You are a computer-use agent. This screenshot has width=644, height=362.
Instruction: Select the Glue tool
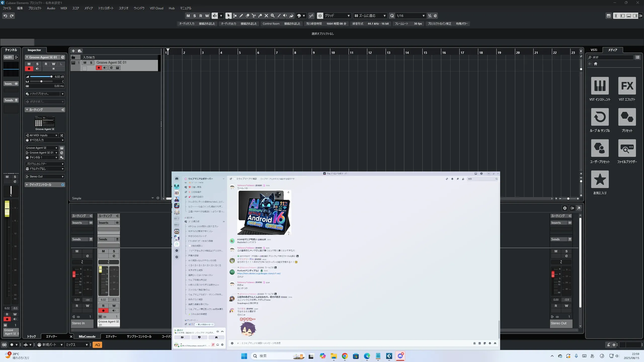(x=260, y=16)
